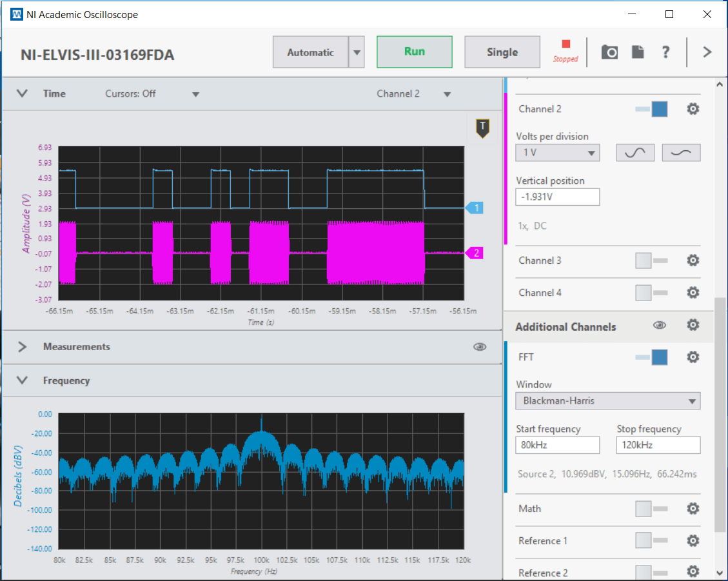Expand the Measurements section chevron
The width and height of the screenshot is (728, 581).
click(x=22, y=347)
